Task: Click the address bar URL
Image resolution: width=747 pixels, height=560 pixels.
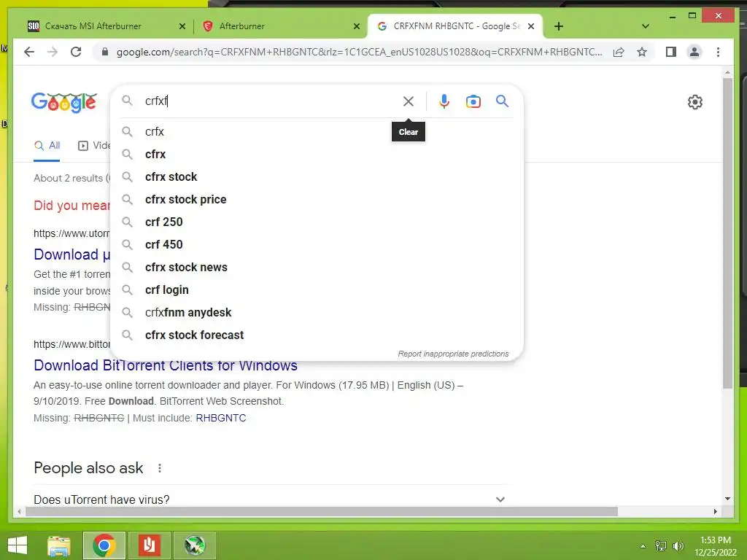Action: coord(359,52)
